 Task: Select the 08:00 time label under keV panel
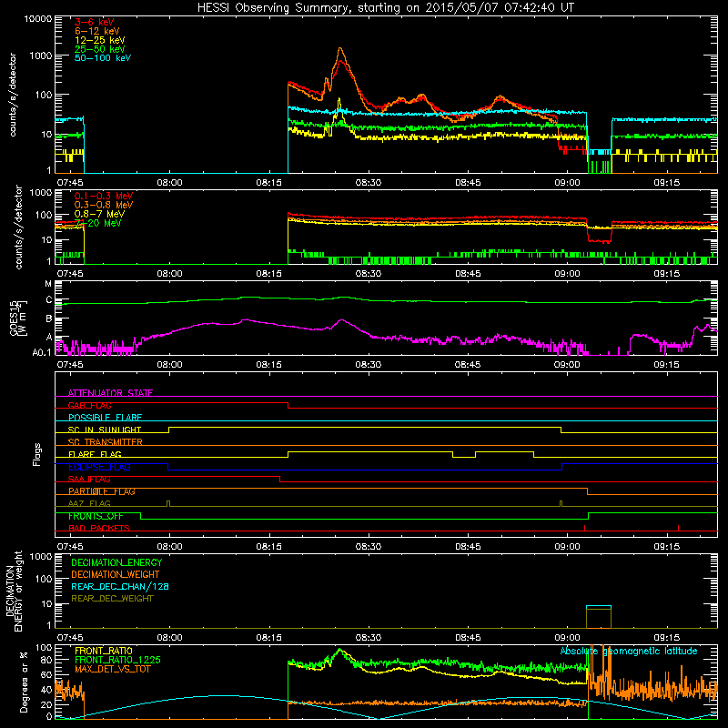[x=169, y=183]
